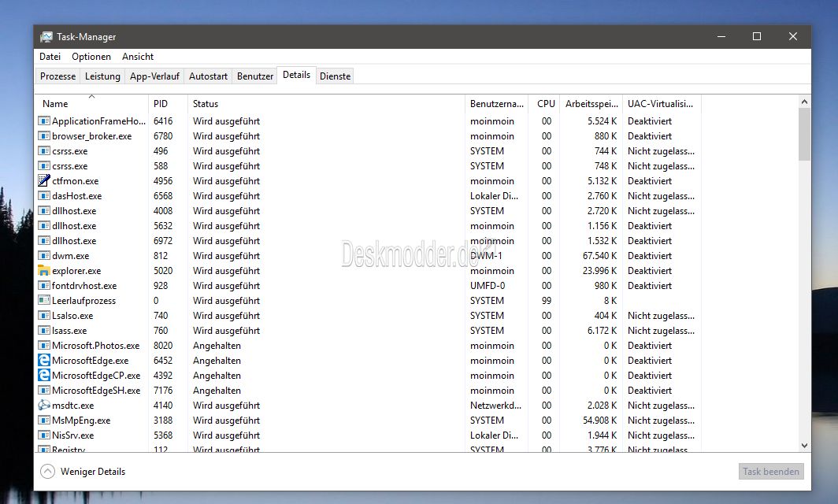Click Angehalten status for Microsoft.Photos.exe
The width and height of the screenshot is (838, 504).
(x=217, y=345)
